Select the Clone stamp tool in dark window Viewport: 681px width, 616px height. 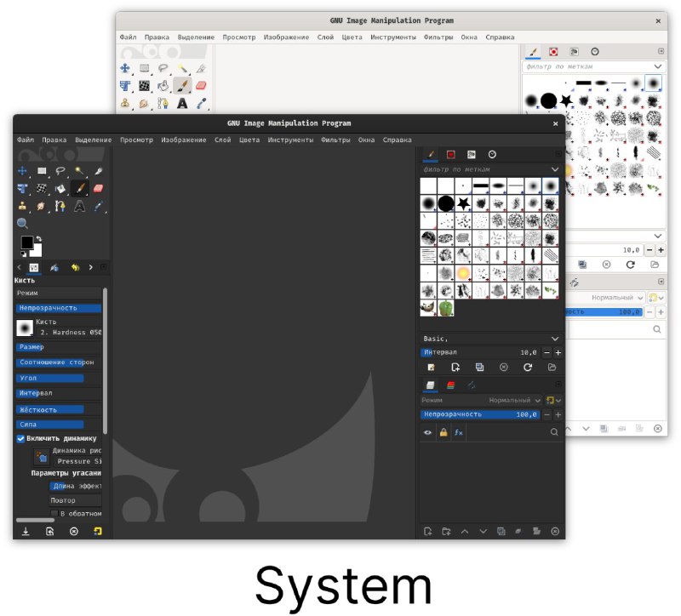click(22, 206)
